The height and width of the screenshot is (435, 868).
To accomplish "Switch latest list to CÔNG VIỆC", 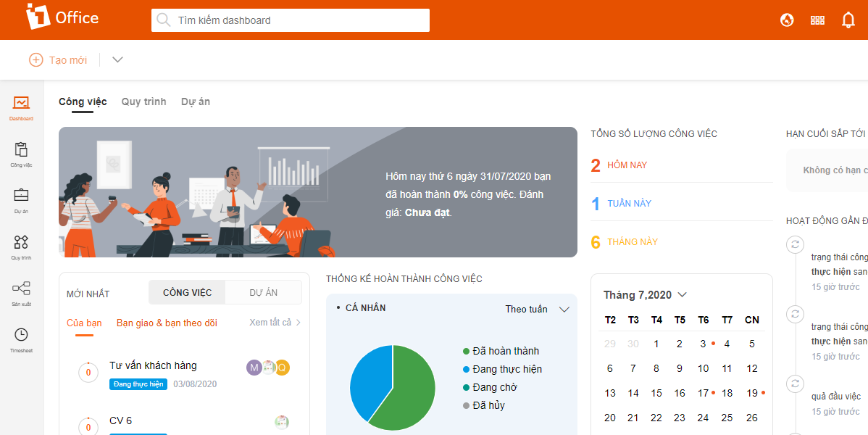I will click(187, 292).
